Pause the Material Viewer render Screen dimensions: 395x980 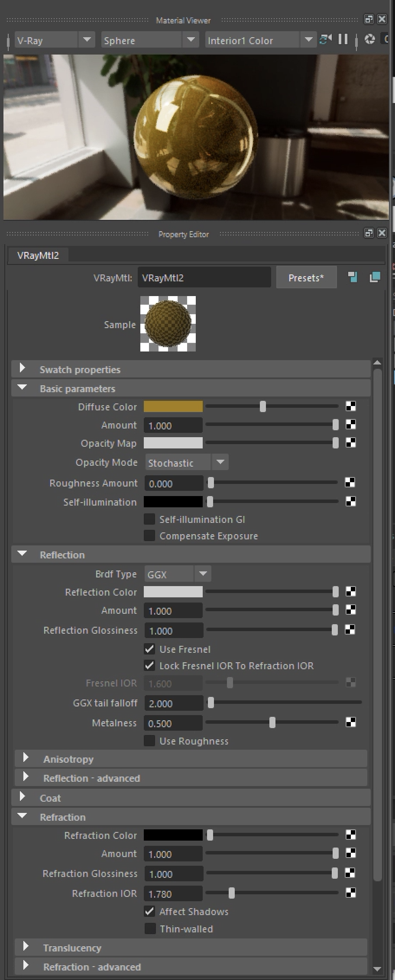pyautogui.click(x=343, y=40)
